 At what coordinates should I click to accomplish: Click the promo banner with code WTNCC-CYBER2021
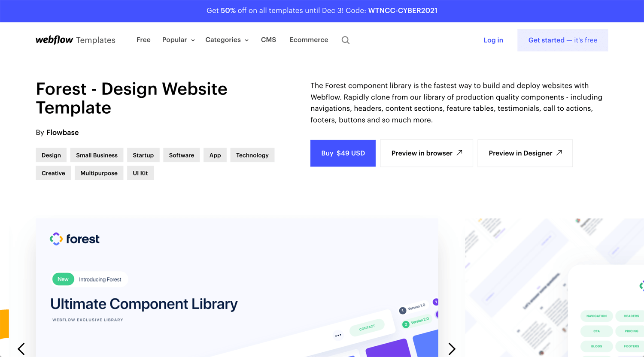coord(322,11)
